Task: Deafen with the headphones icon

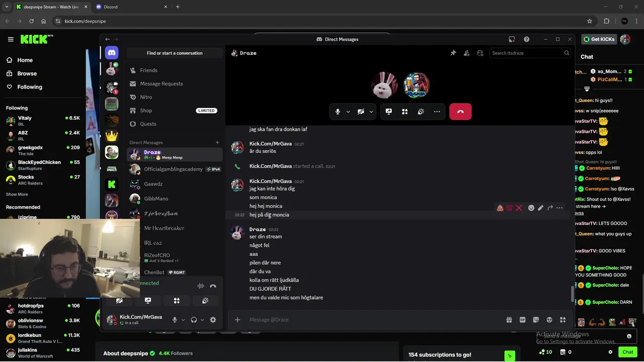Action: pos(194,320)
